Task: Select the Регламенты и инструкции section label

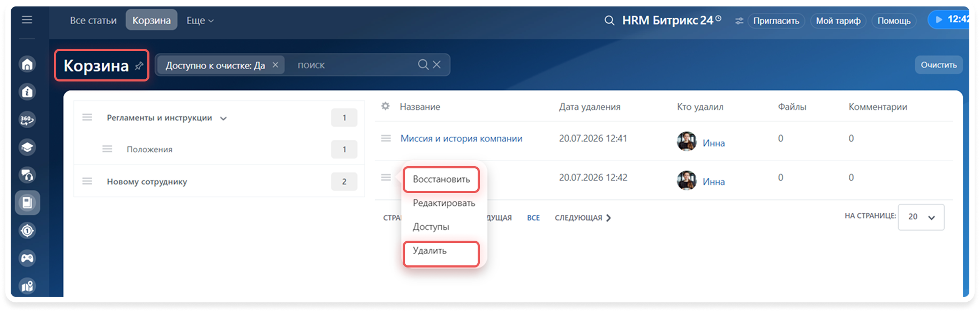Action: click(x=159, y=118)
